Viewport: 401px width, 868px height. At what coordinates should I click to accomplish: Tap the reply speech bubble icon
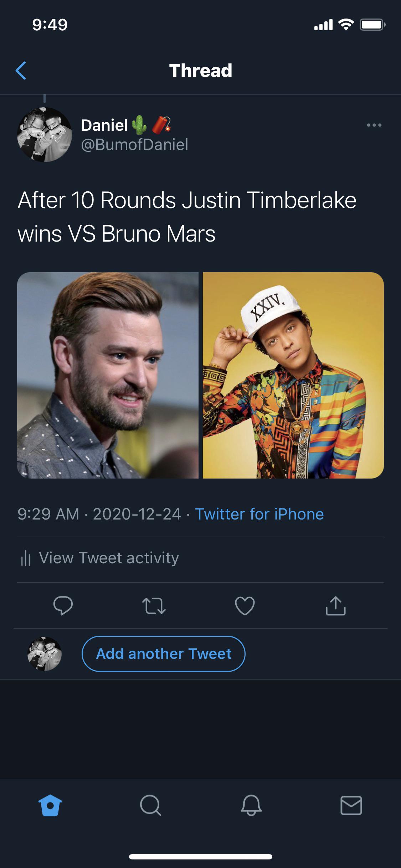(x=63, y=605)
